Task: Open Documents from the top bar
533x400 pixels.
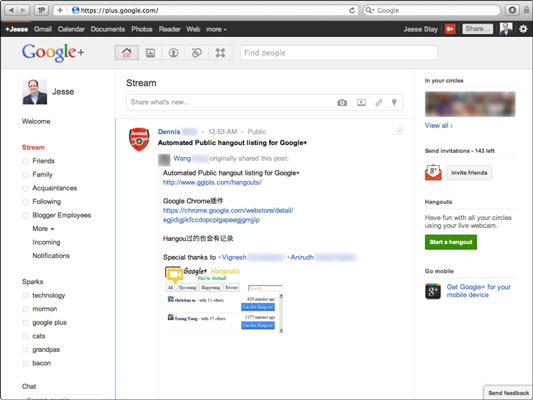Action: [108, 29]
